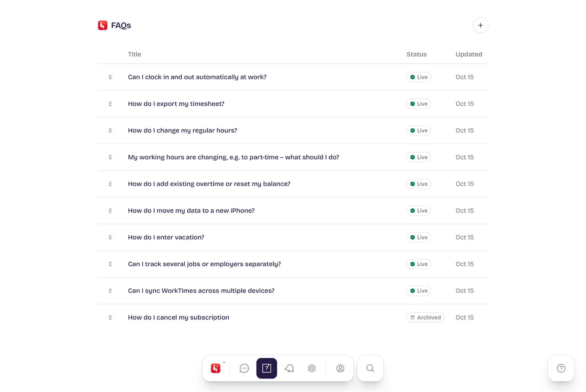Click Oct 15 date on cancel subscription row
The image size is (586, 392).
(464, 318)
